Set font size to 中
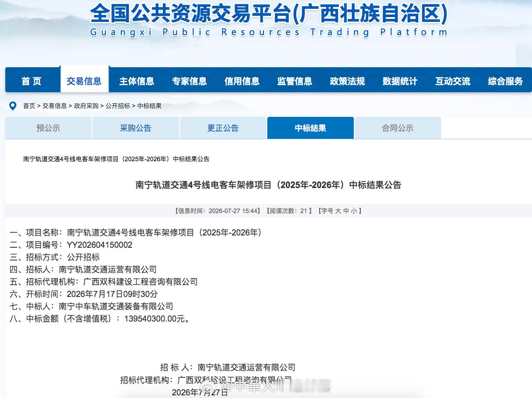The image size is (532, 398). point(346,211)
